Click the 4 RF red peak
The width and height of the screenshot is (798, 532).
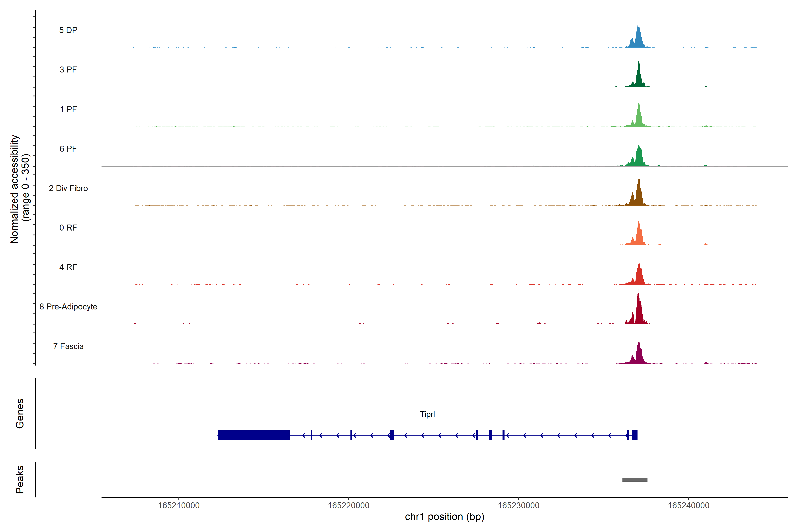[x=639, y=276]
